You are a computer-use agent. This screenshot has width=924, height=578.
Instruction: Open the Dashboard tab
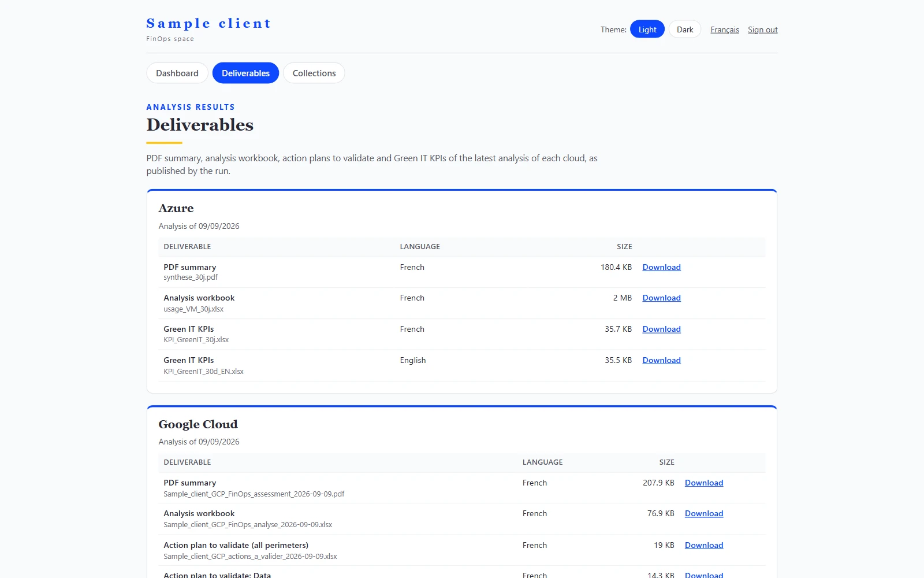click(x=177, y=73)
